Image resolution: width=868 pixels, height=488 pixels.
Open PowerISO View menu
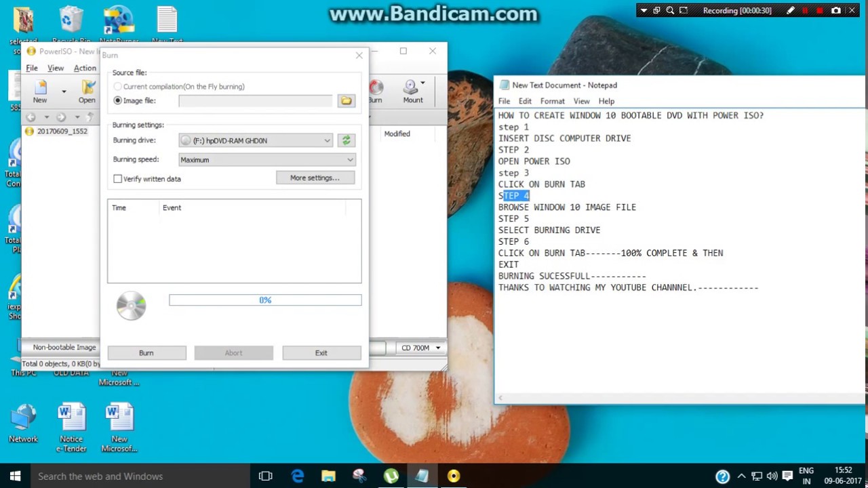coord(56,68)
